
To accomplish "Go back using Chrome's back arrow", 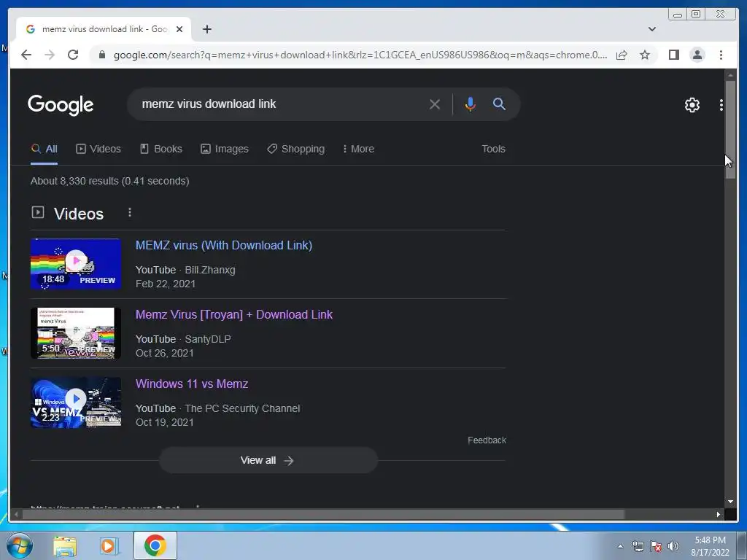I will (x=26, y=55).
